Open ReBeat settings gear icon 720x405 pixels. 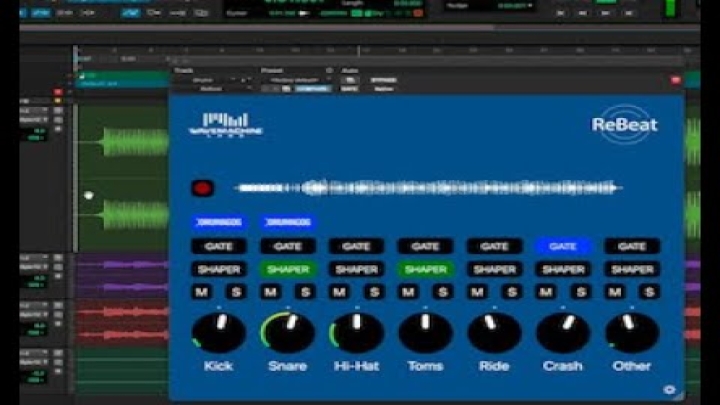click(669, 389)
